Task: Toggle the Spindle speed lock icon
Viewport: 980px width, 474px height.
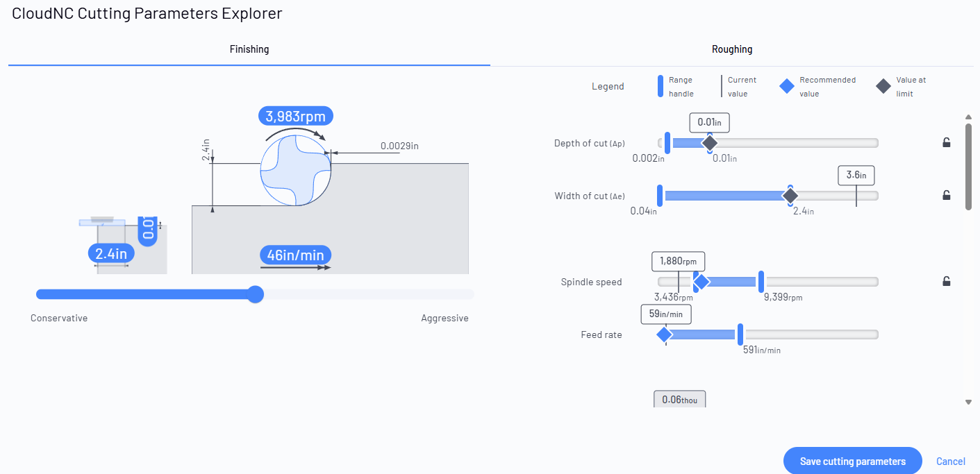Action: [946, 281]
